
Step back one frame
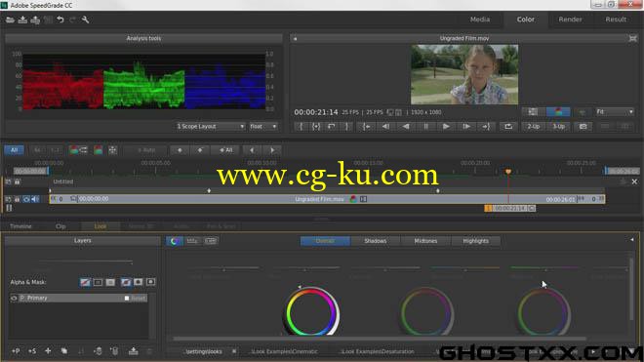385,127
